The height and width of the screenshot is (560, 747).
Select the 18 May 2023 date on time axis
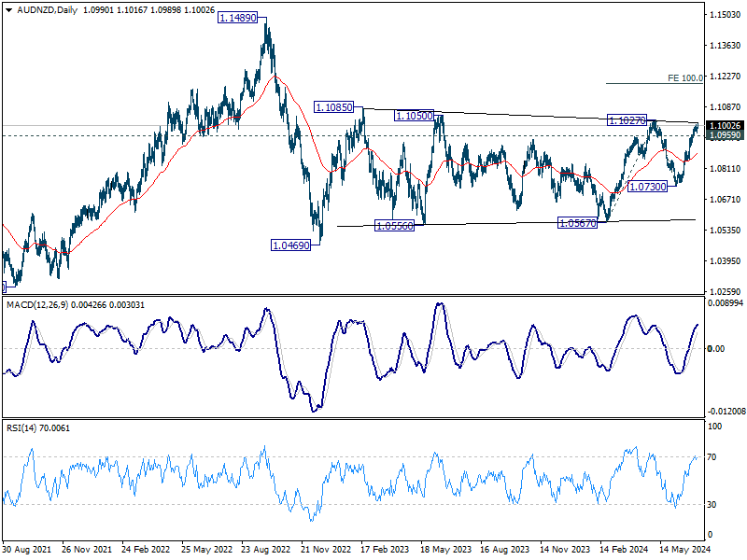(446, 550)
